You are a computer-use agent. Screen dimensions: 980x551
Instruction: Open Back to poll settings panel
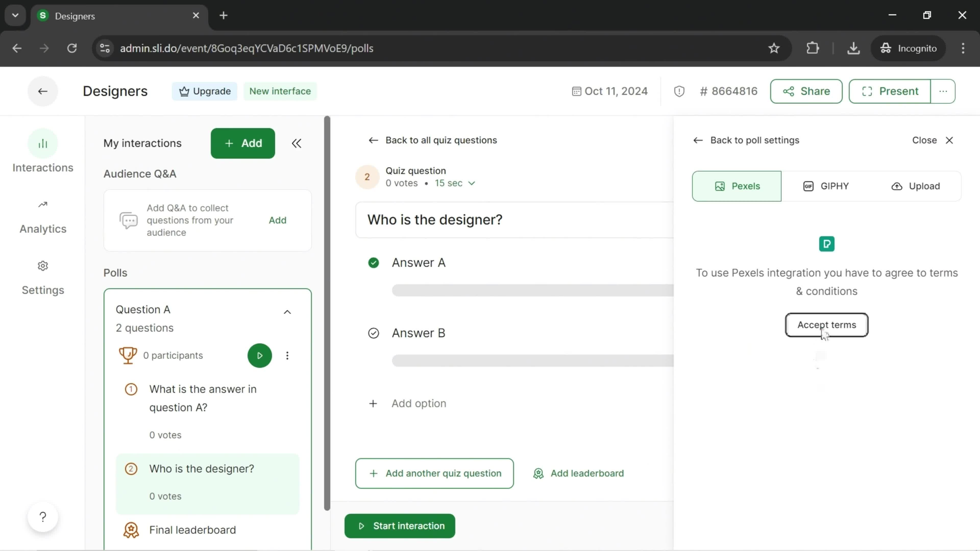point(746,140)
